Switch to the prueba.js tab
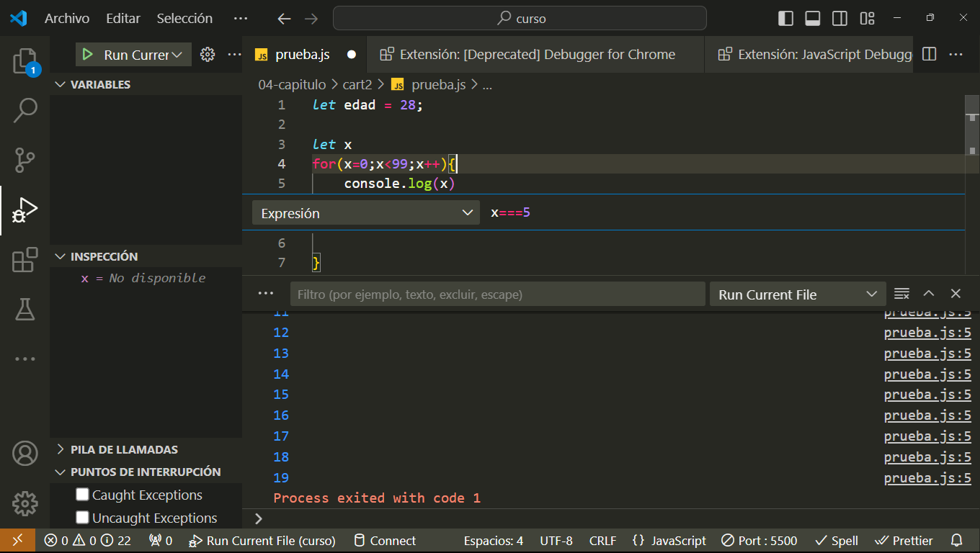Screen dimensions: 980x553 [302, 55]
